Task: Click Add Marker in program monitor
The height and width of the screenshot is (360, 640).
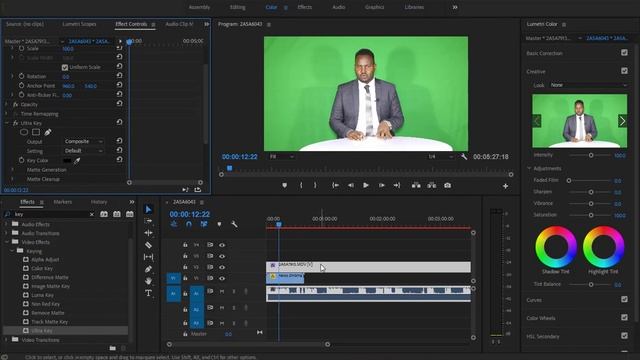Action: click(x=284, y=185)
